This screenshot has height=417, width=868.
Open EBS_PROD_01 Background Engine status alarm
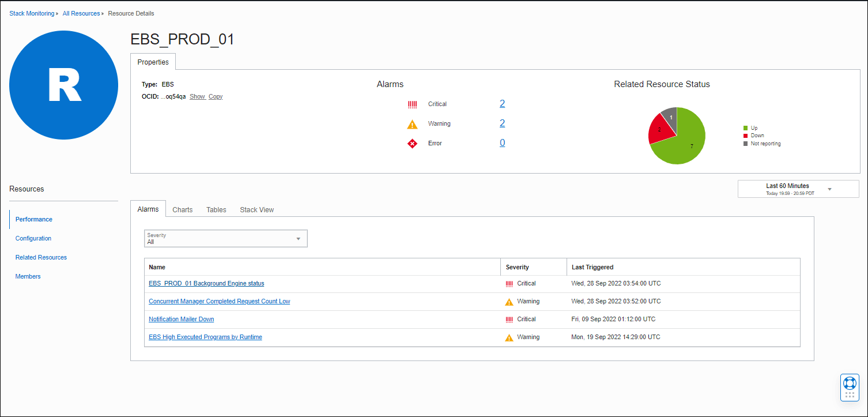pyautogui.click(x=206, y=283)
